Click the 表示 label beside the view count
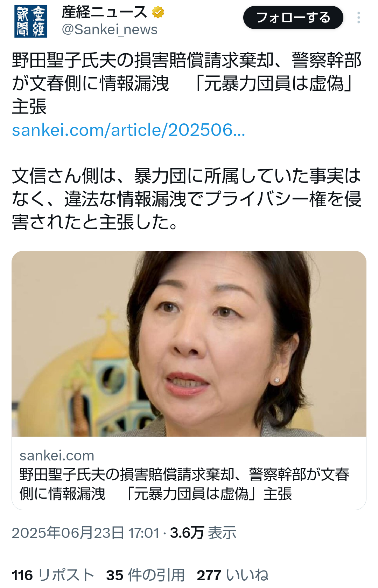Viewport: 378px width, 588px height. click(222, 533)
